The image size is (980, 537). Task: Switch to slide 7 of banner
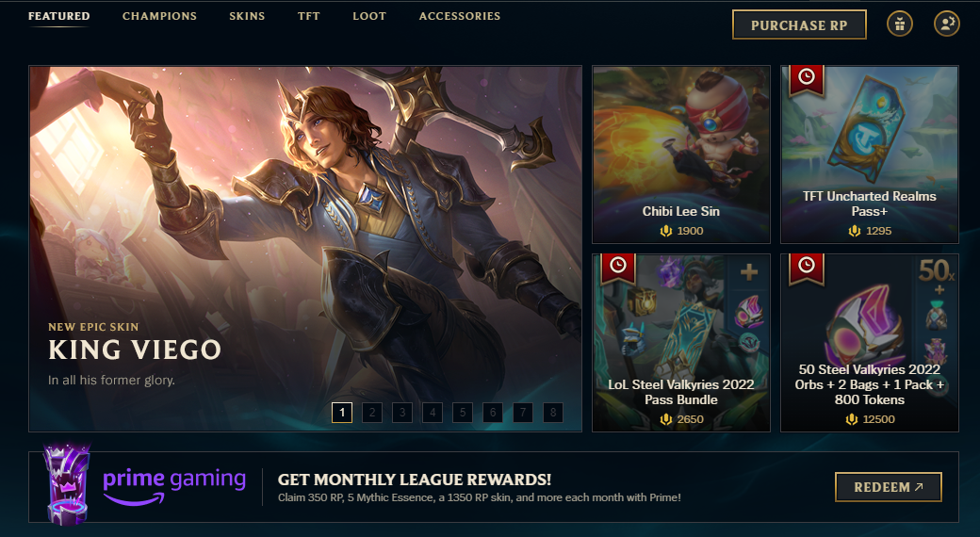[x=523, y=413]
